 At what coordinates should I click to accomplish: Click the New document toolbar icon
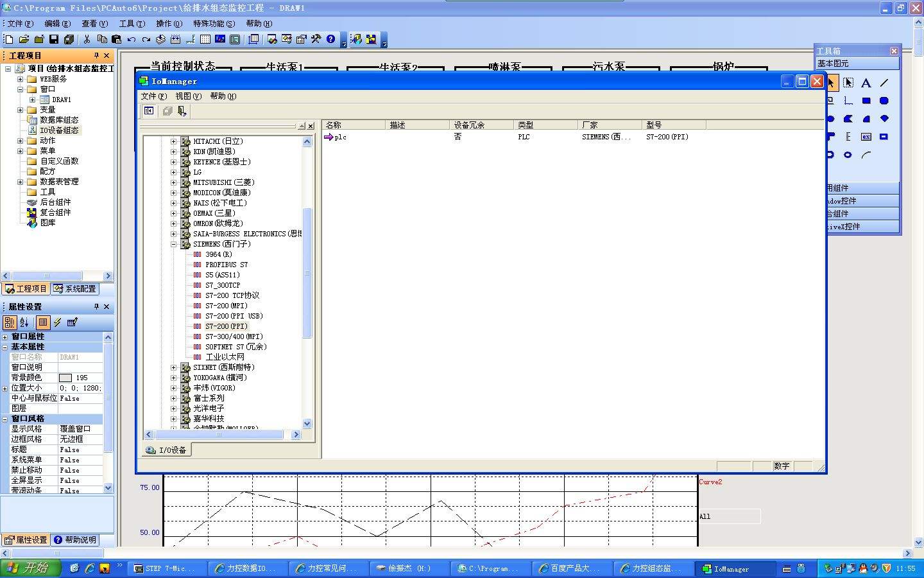(9, 39)
